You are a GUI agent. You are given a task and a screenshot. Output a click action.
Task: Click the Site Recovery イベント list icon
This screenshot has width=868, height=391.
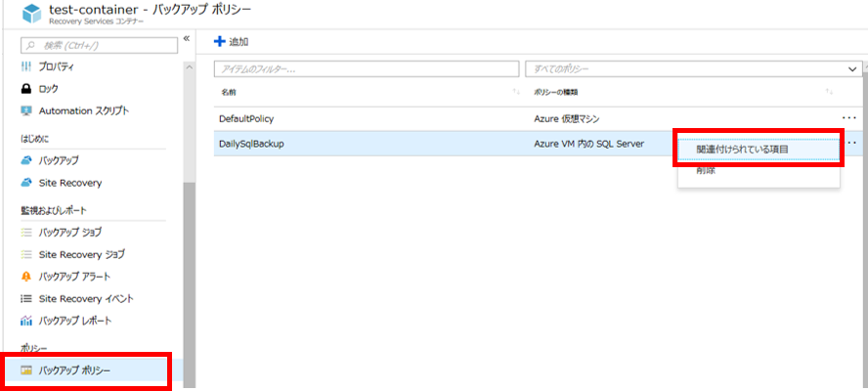[26, 298]
